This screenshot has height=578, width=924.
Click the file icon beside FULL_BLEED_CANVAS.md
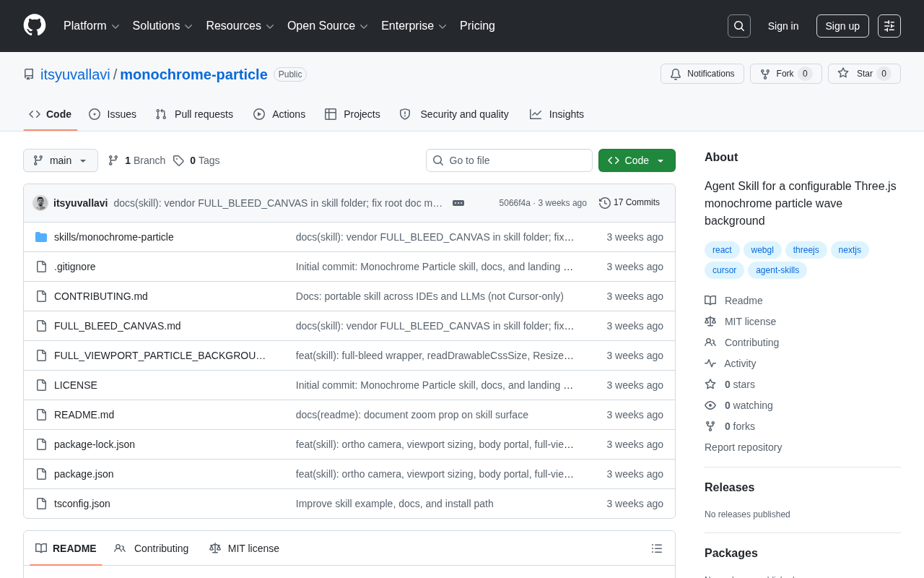(41, 326)
